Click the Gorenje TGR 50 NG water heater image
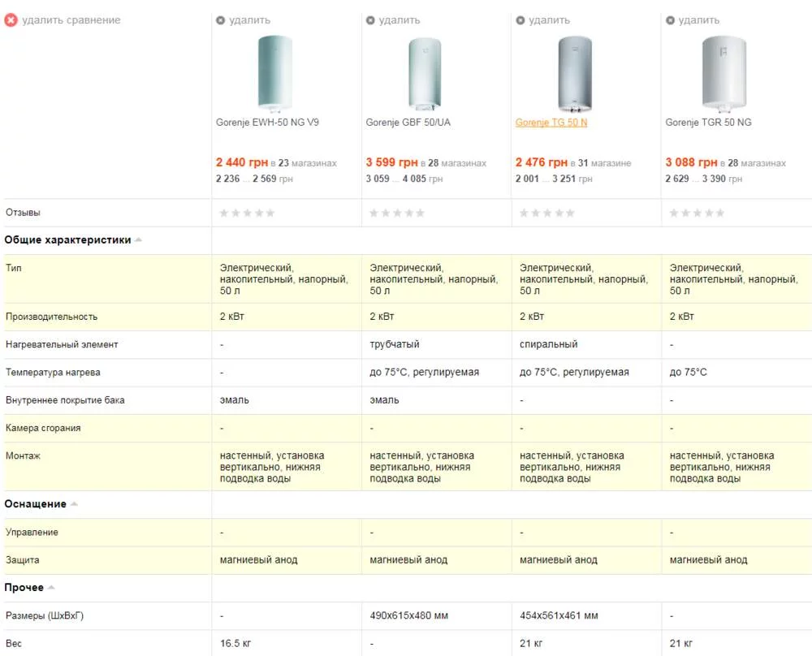Image resolution: width=812 pixels, height=656 pixels. [723, 73]
